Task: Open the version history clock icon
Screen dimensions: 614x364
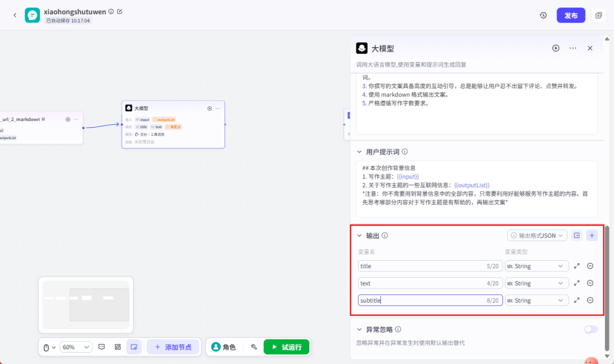Action: point(543,15)
